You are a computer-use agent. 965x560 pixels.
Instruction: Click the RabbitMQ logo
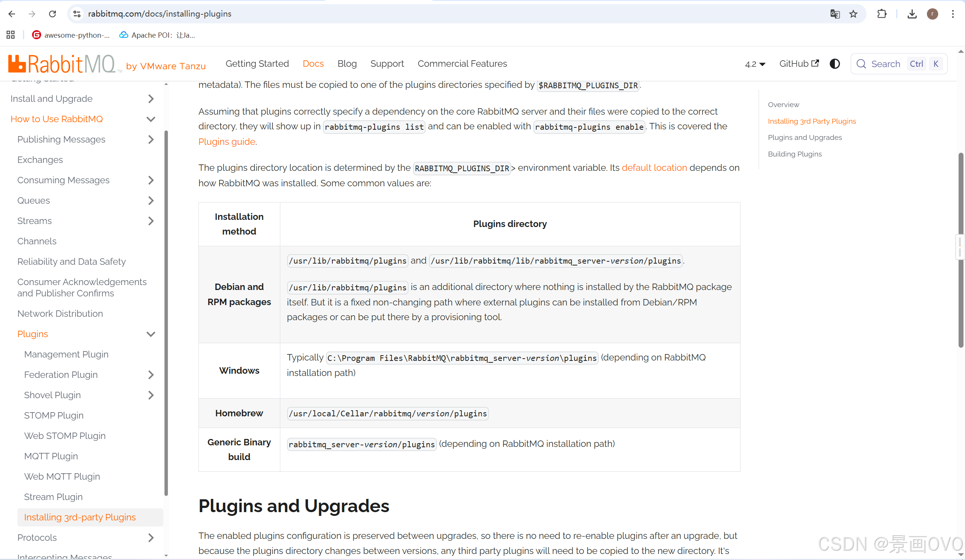pyautogui.click(x=62, y=64)
